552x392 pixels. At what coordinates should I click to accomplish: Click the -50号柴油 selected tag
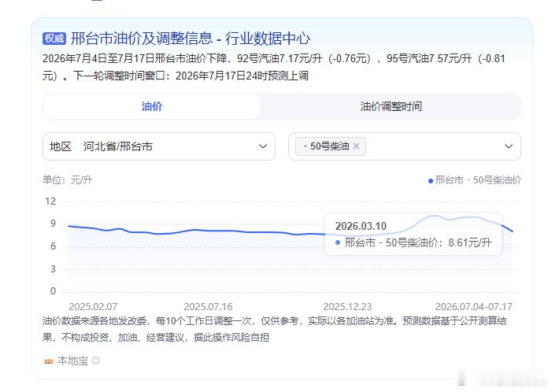coord(331,146)
